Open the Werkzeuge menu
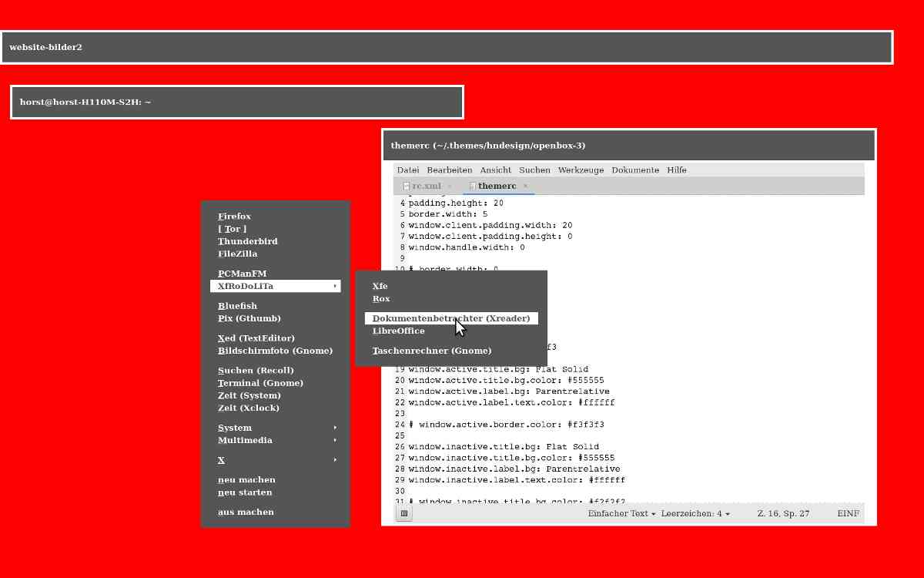Viewport: 924px width, 578px height. pos(581,170)
